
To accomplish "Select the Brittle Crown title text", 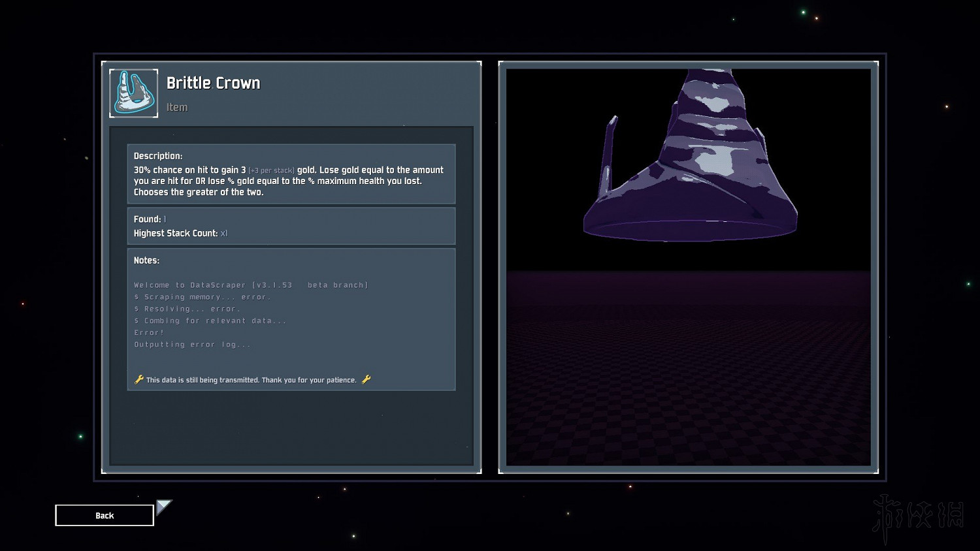I will (x=213, y=83).
